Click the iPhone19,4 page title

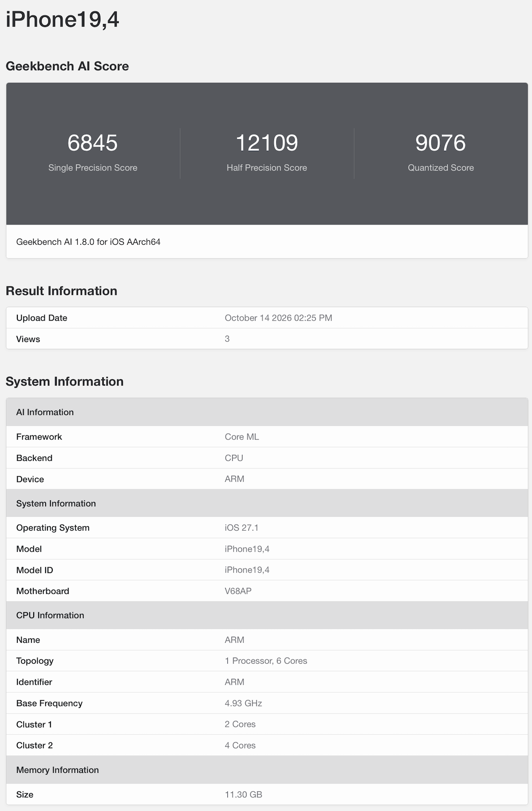[63, 20]
